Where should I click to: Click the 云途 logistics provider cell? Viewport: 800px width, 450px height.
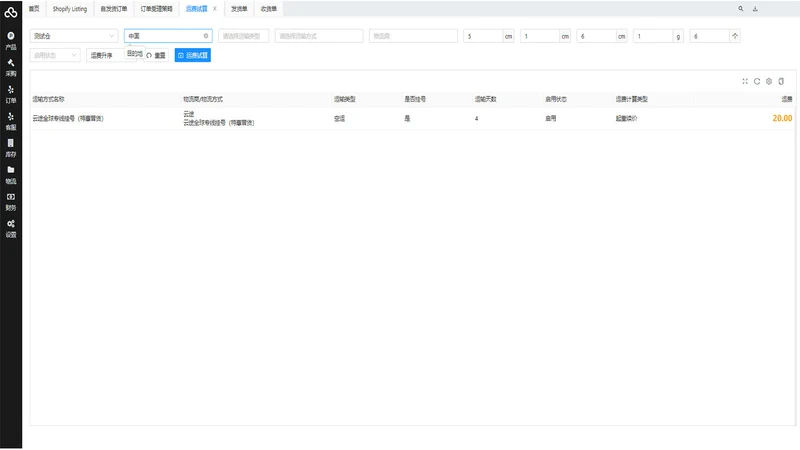click(189, 114)
